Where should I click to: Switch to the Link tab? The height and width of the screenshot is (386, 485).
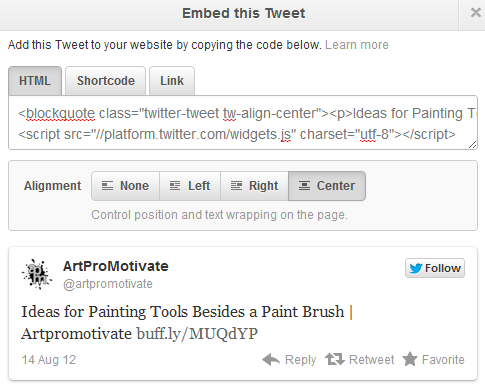[172, 81]
